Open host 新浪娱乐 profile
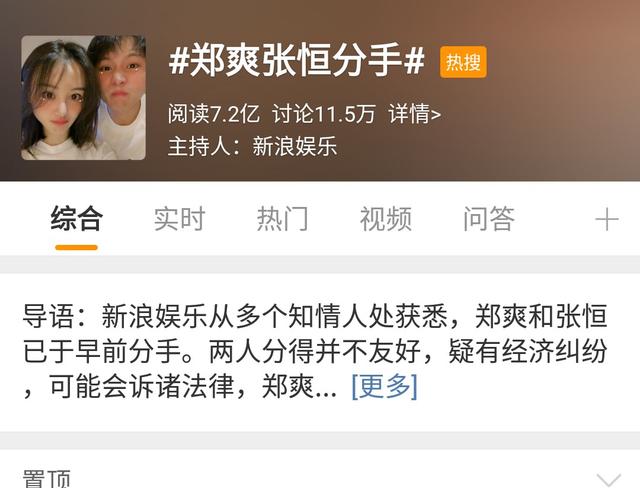640x488 pixels. pyautogui.click(x=294, y=146)
